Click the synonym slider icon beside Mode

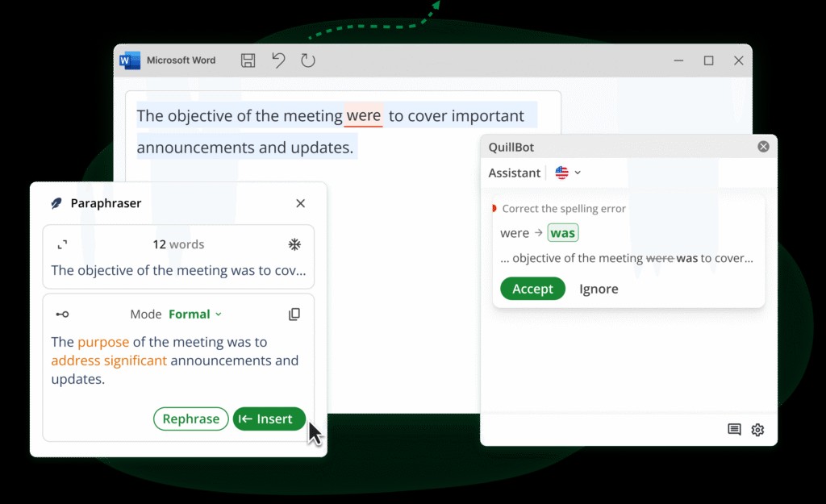(62, 314)
